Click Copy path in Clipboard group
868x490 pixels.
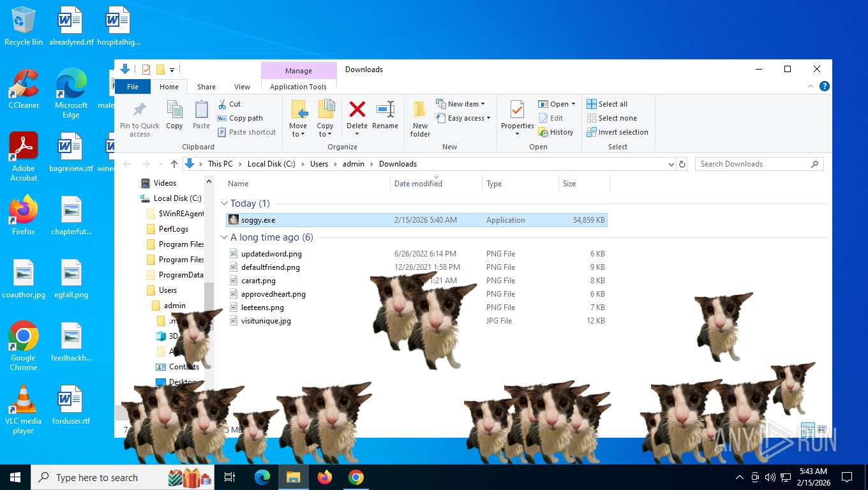tap(240, 118)
